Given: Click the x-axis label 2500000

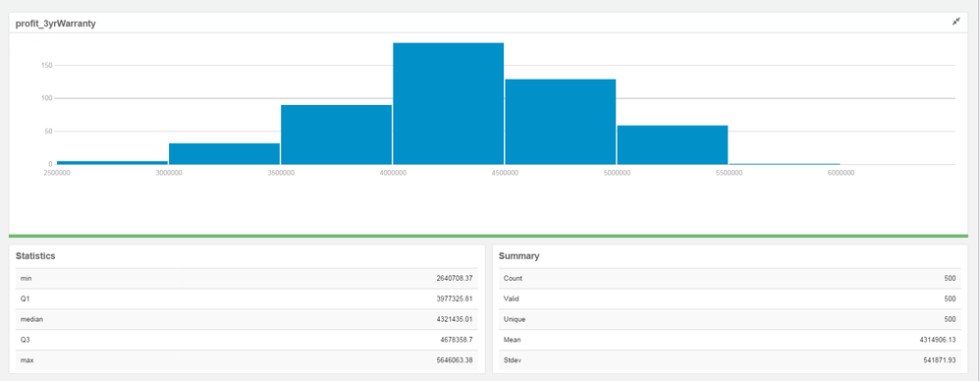Looking at the screenshot, I should (56, 173).
